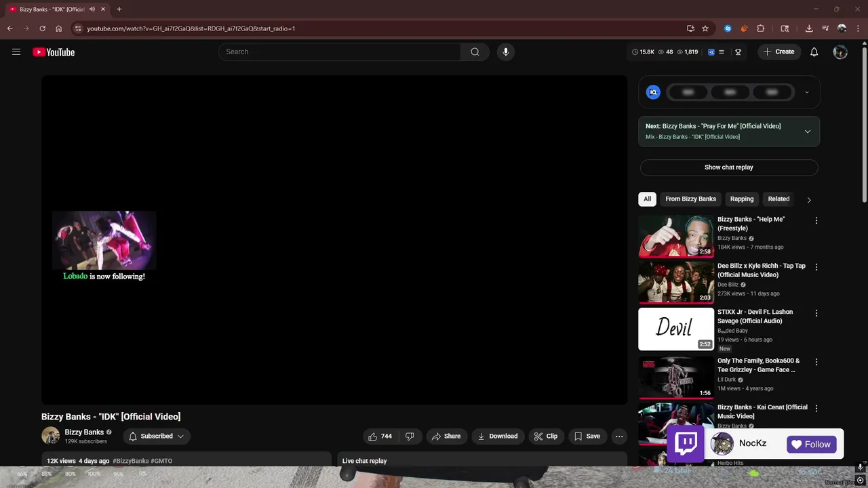The width and height of the screenshot is (868, 488).
Task: Like the video with 744 likes
Action: pos(380,436)
